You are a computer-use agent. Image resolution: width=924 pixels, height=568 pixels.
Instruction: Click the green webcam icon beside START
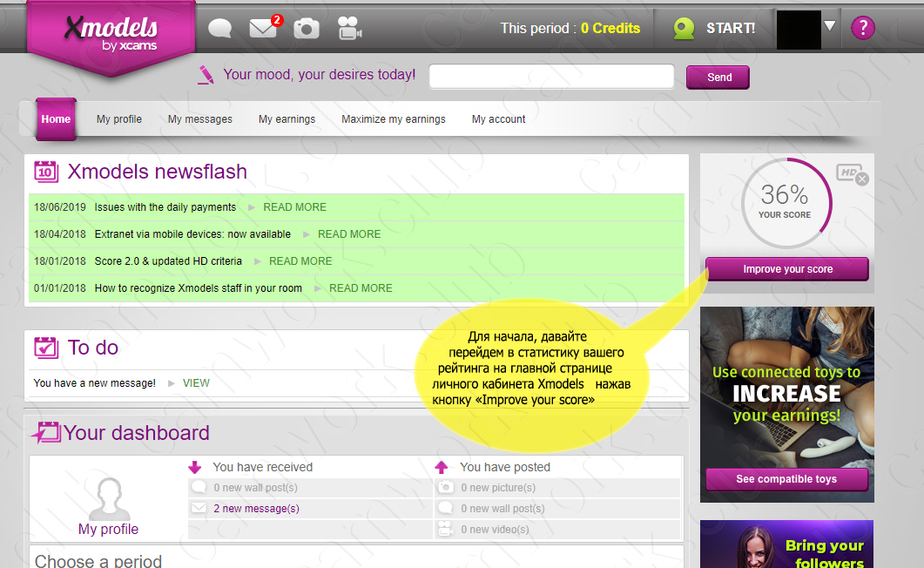coord(684,29)
